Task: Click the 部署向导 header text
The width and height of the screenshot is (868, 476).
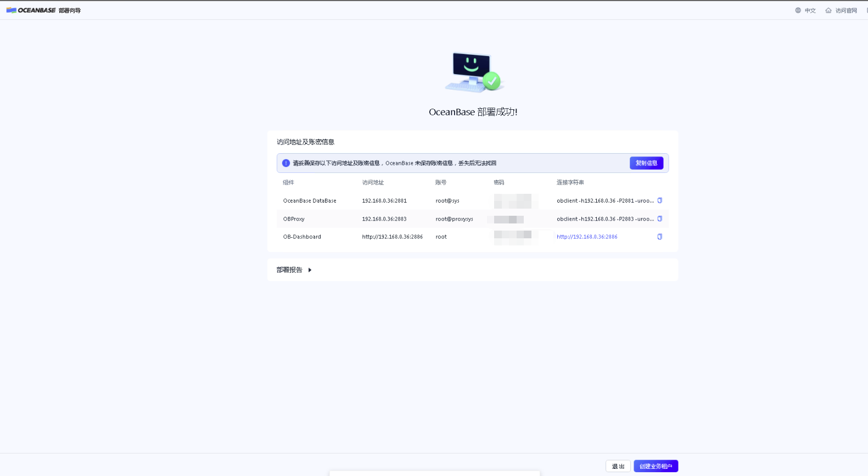Action: (x=70, y=10)
